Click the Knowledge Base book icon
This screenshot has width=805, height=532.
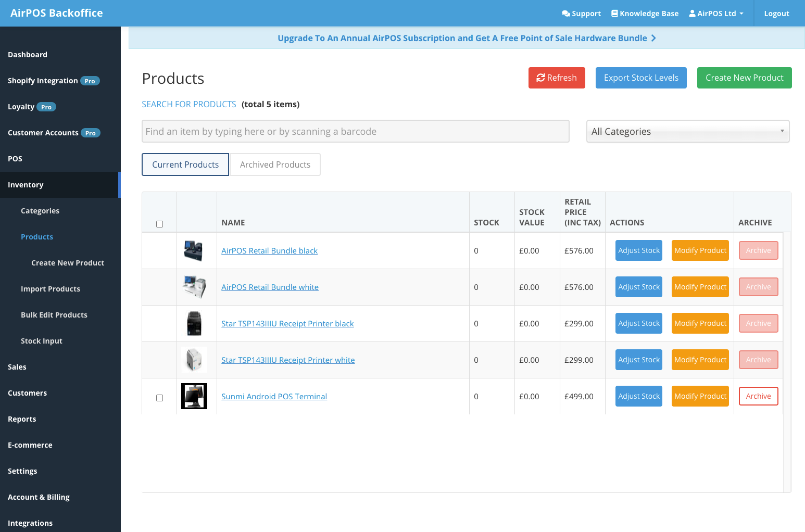pos(614,14)
